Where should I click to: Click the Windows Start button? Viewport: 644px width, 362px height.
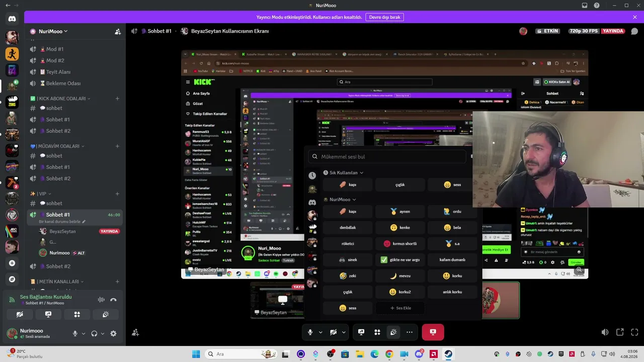point(196,354)
